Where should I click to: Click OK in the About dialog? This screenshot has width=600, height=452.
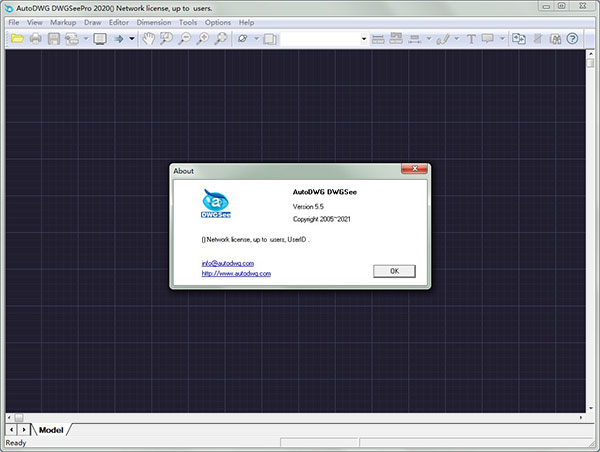(x=395, y=271)
